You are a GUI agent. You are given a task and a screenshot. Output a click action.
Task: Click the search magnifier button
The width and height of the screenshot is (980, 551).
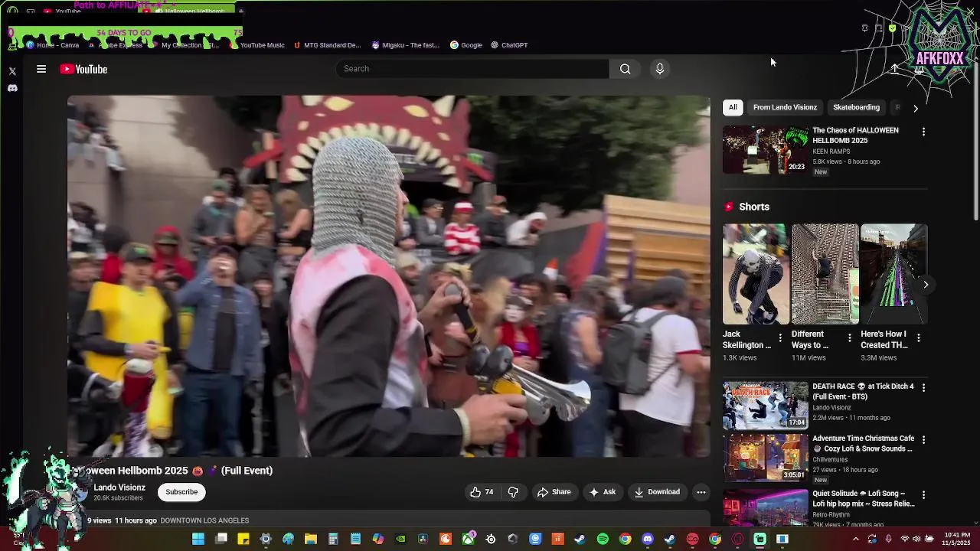625,69
